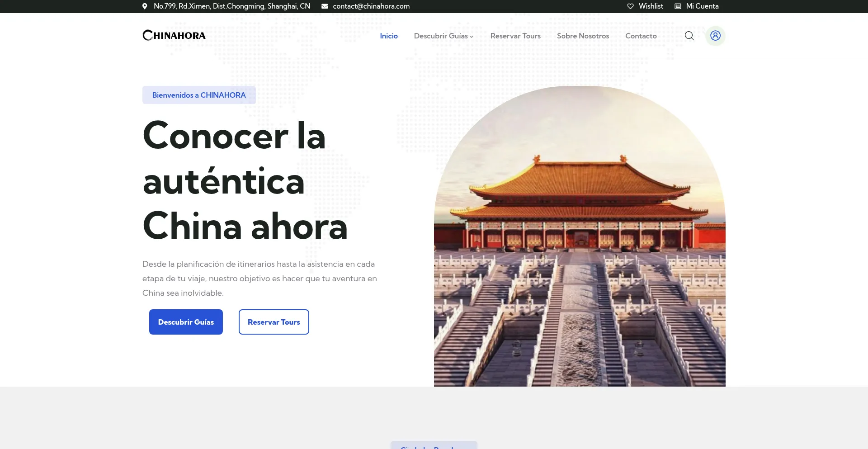Open the Wishlist text link
The height and width of the screenshot is (449, 868).
point(651,6)
